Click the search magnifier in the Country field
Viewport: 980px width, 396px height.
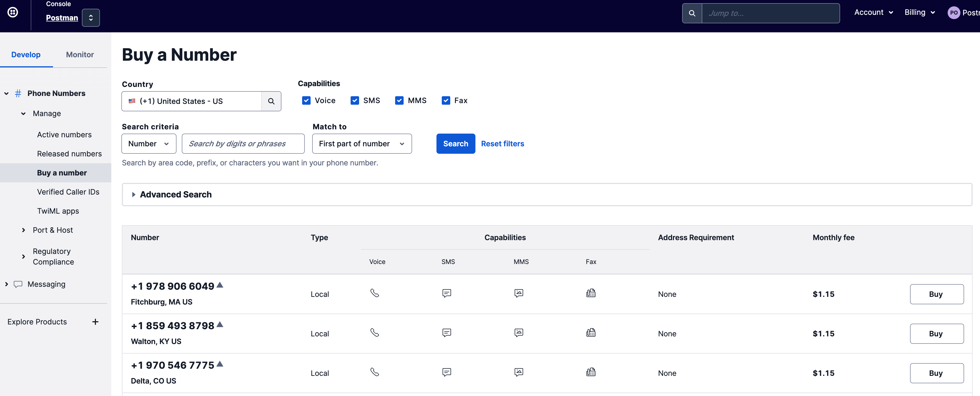tap(271, 101)
